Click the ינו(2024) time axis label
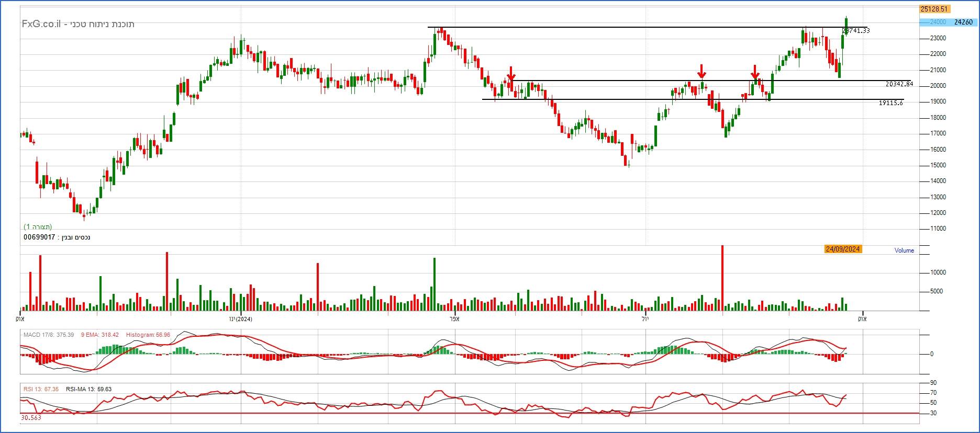Viewport: 980px width, 433px height. pos(240,319)
